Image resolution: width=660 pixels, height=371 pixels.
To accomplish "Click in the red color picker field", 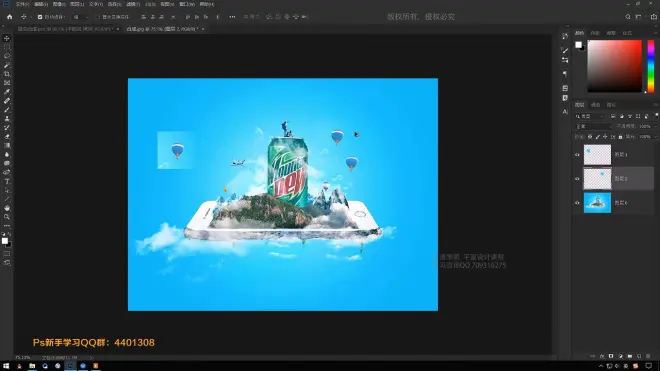I will pos(615,66).
